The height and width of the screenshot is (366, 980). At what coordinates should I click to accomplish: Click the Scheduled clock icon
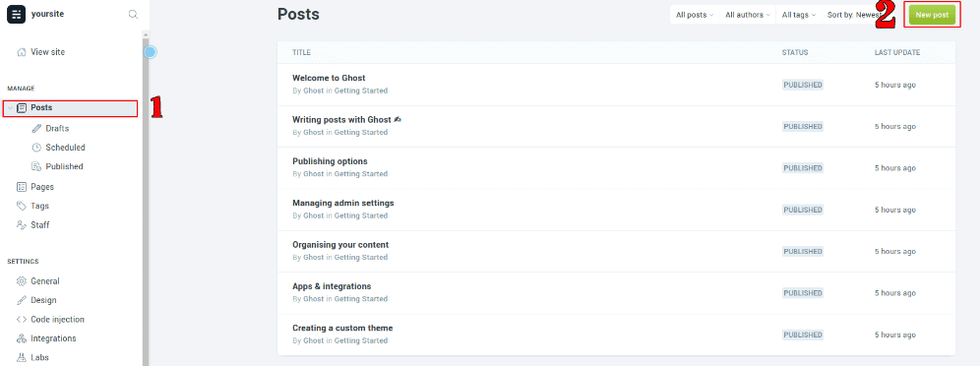[36, 148]
